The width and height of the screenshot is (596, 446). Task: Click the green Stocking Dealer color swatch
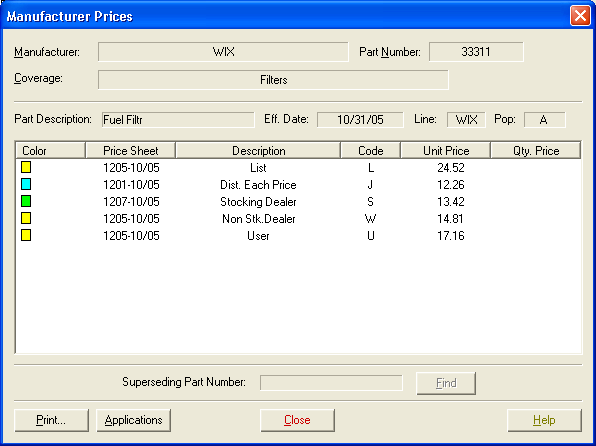[26, 201]
